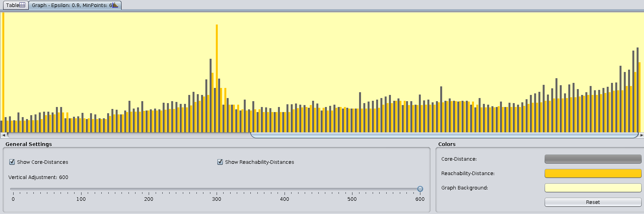Click the Vertical Adjustment slider knob

[x=420, y=189]
